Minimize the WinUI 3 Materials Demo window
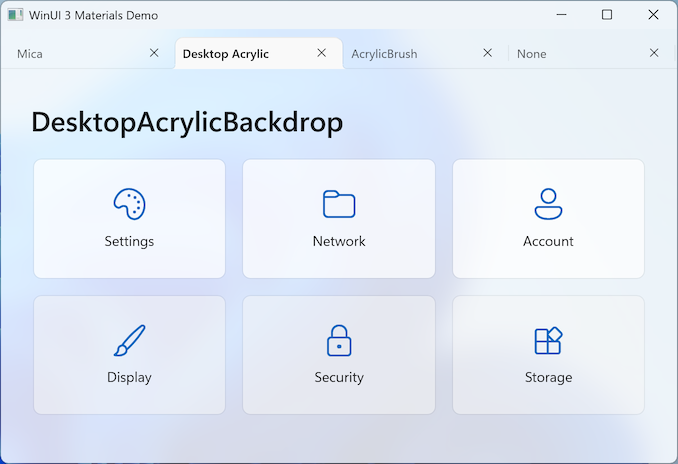The image size is (678, 464). click(561, 15)
